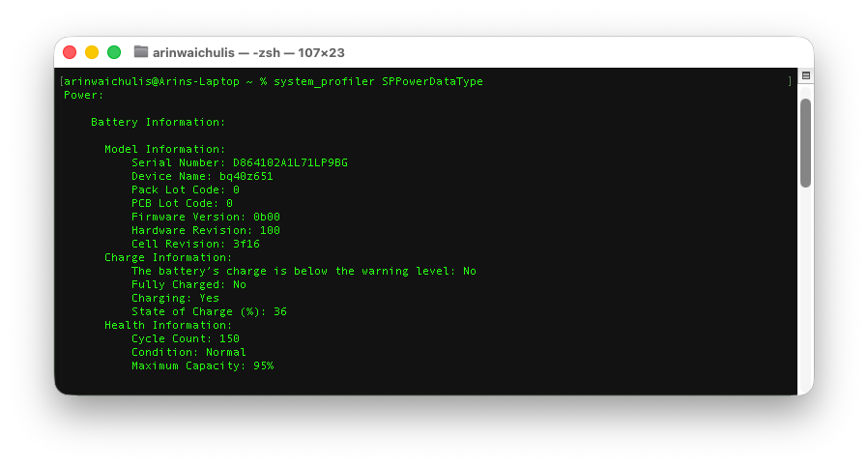Click the vertical scrollbar thumb
The height and width of the screenshot is (467, 868).
[x=805, y=141]
